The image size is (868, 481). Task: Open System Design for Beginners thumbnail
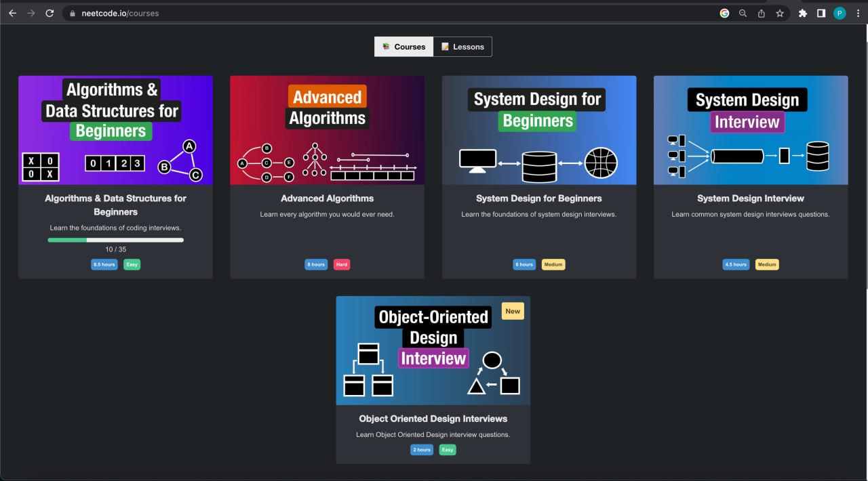pyautogui.click(x=539, y=130)
